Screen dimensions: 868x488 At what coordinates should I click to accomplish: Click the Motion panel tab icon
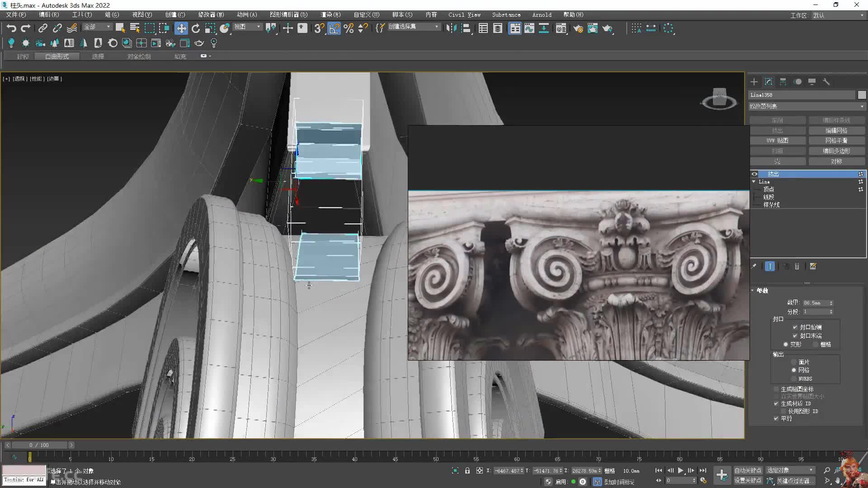tap(798, 82)
